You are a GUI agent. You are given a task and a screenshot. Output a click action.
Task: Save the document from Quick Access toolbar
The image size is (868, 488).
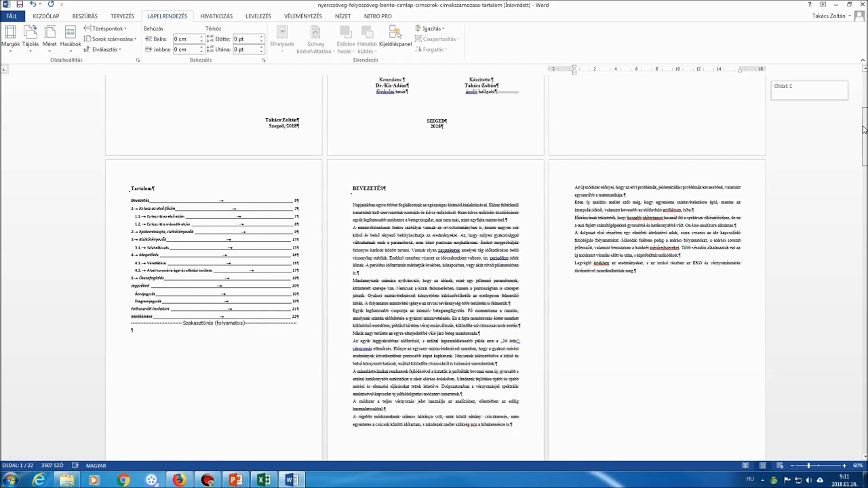click(x=20, y=5)
